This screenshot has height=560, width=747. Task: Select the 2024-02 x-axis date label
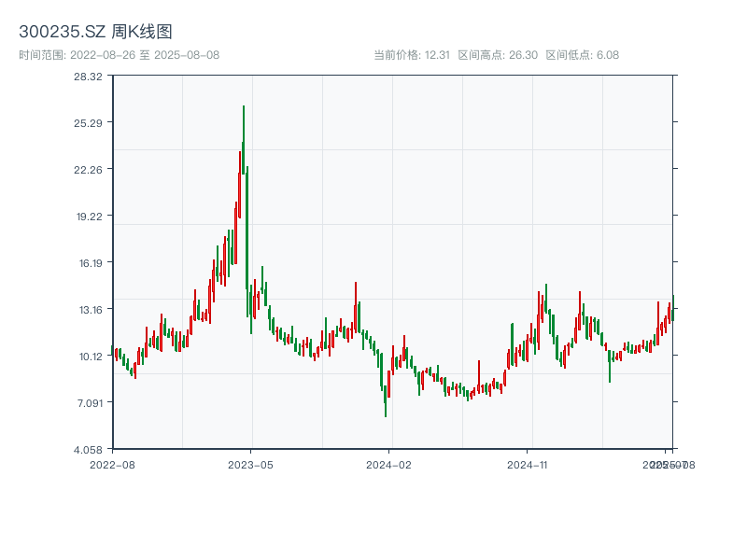(x=389, y=464)
